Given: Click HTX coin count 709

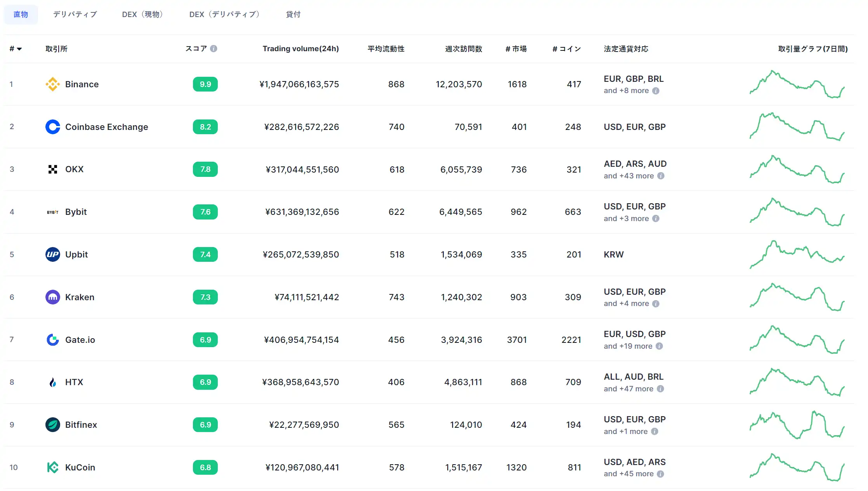Looking at the screenshot, I should [573, 382].
